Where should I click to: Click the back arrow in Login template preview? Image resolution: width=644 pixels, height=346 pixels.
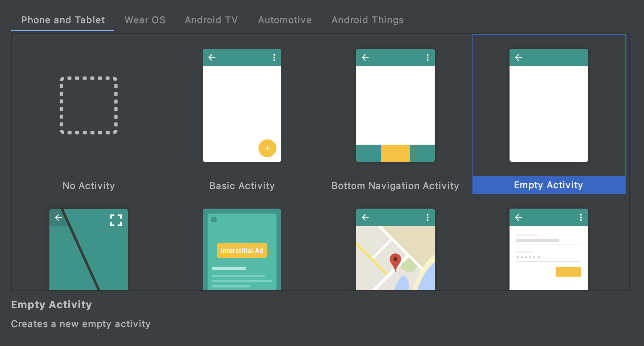point(519,217)
